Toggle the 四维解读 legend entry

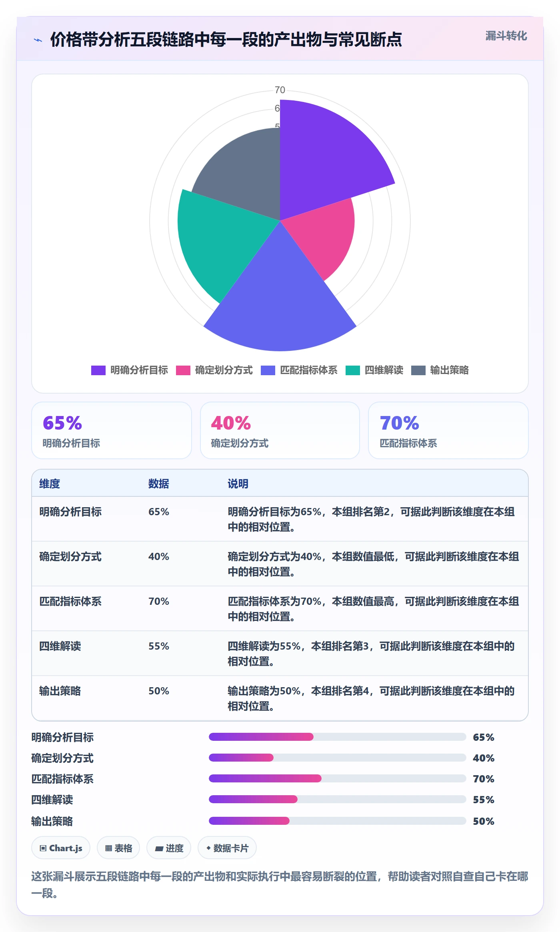point(374,370)
